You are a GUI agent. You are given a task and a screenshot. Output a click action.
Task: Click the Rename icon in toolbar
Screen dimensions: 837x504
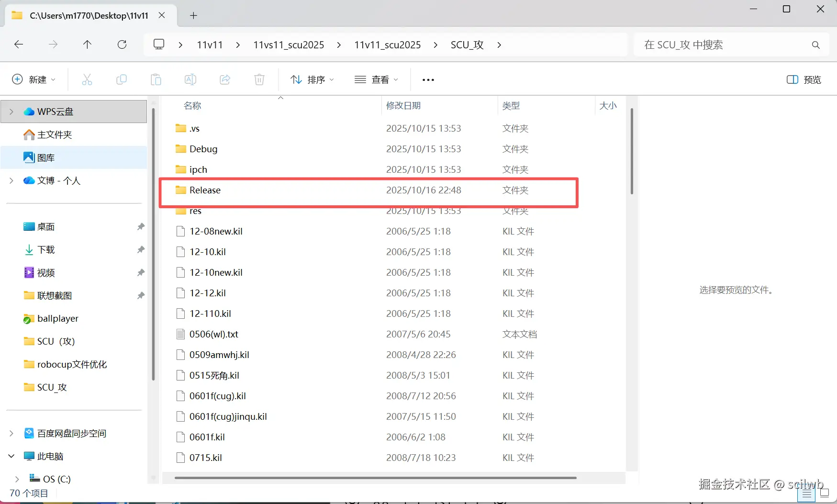point(190,79)
